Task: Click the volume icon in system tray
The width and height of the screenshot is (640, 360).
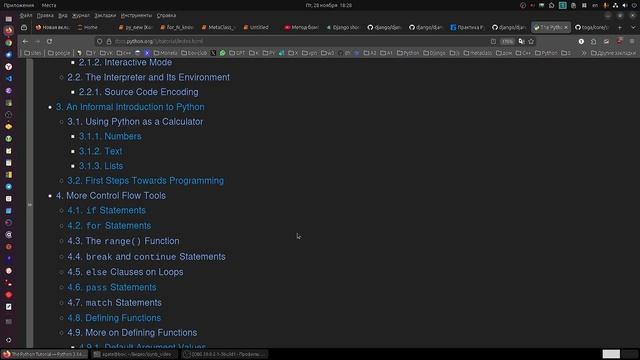Action: click(x=625, y=5)
